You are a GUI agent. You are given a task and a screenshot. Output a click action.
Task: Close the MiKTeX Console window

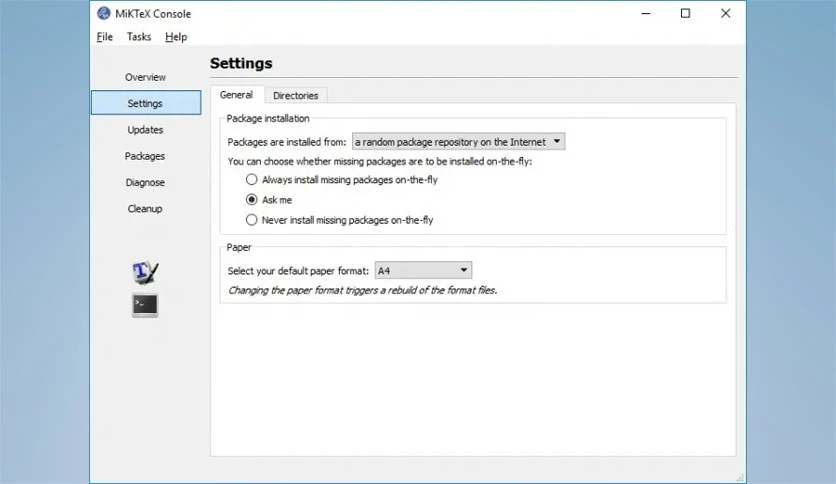pos(726,13)
